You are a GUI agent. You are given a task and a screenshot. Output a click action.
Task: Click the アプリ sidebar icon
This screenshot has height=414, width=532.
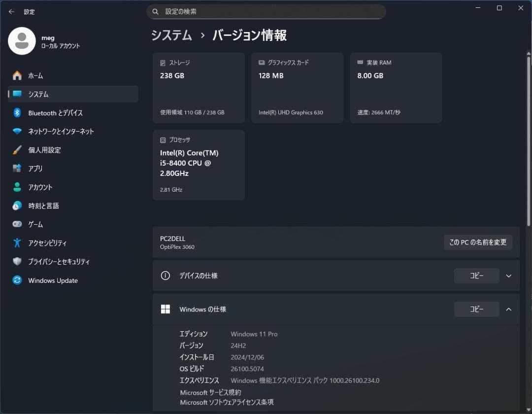(x=18, y=168)
